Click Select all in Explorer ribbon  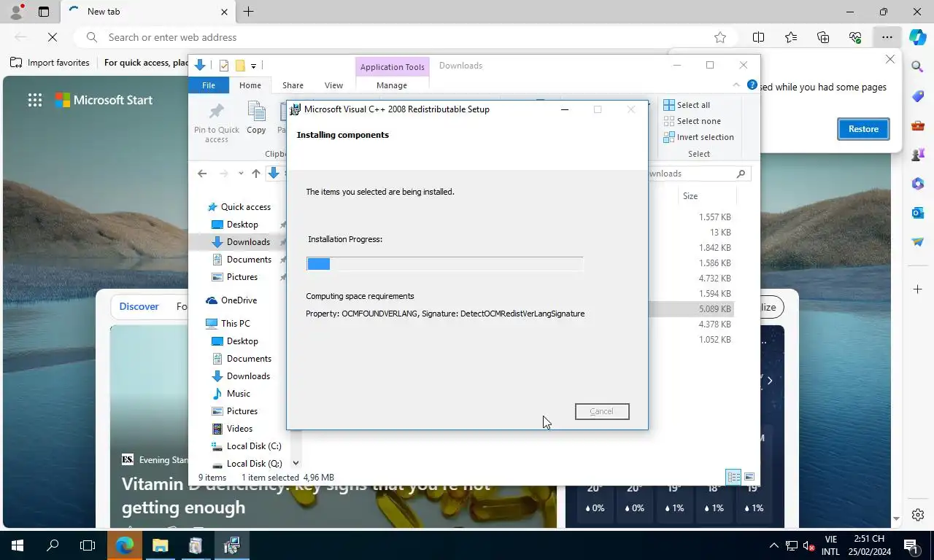click(x=686, y=105)
